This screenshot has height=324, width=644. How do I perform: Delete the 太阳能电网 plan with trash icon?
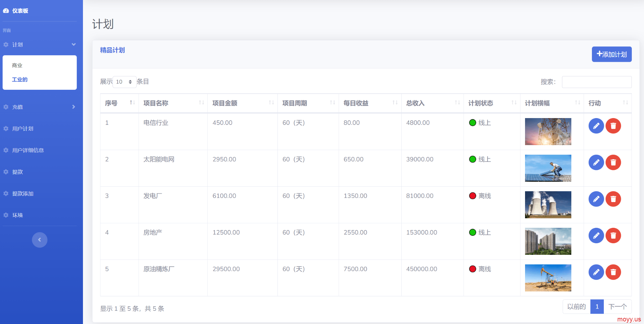pos(613,162)
